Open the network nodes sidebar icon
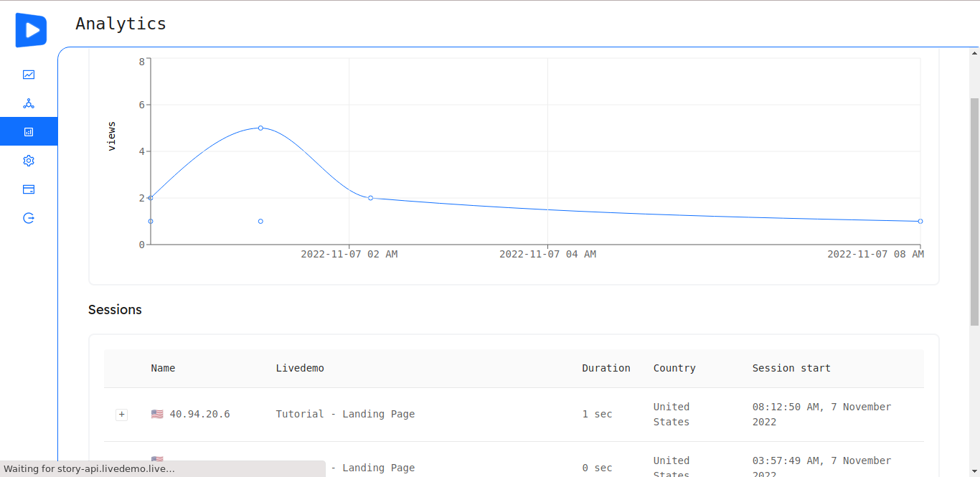The image size is (980, 477). coord(29,103)
